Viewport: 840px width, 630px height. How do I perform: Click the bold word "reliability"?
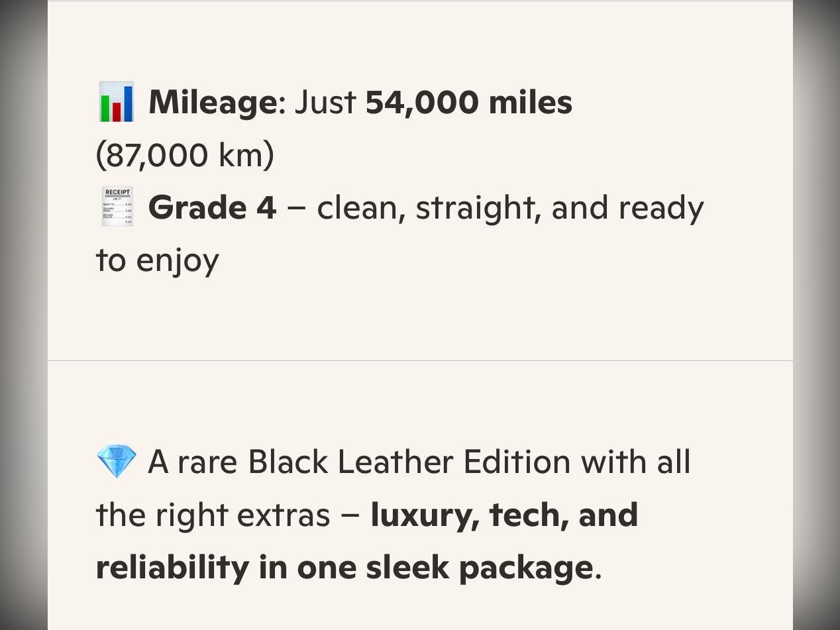coord(172,568)
